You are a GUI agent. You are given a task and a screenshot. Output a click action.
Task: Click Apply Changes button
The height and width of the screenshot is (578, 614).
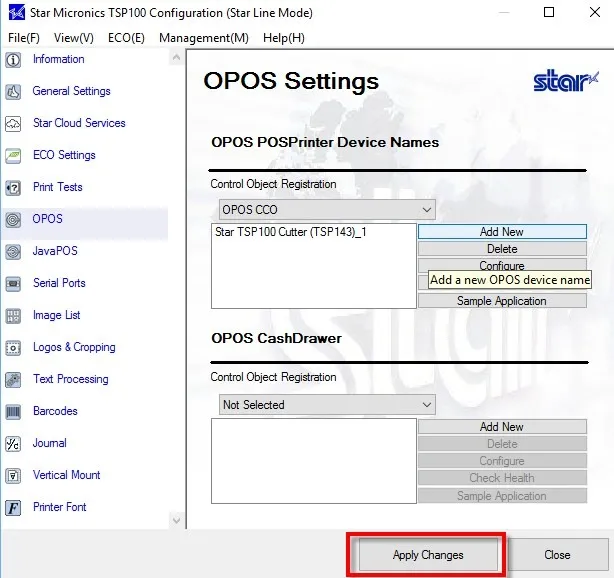click(x=428, y=555)
